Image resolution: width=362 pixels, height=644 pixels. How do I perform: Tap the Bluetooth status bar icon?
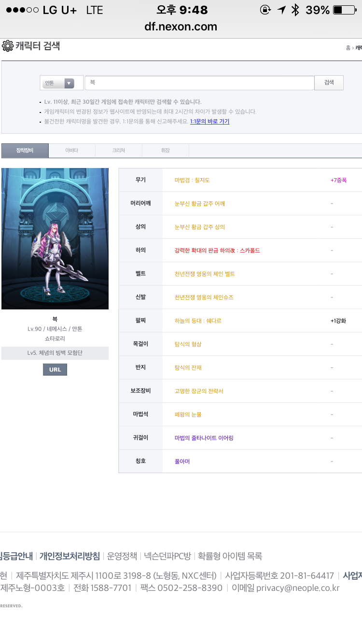(295, 10)
